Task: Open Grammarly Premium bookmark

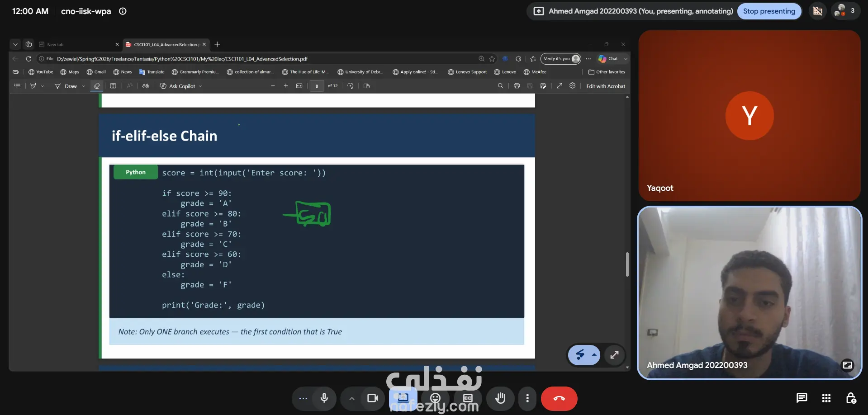Action: (x=195, y=72)
